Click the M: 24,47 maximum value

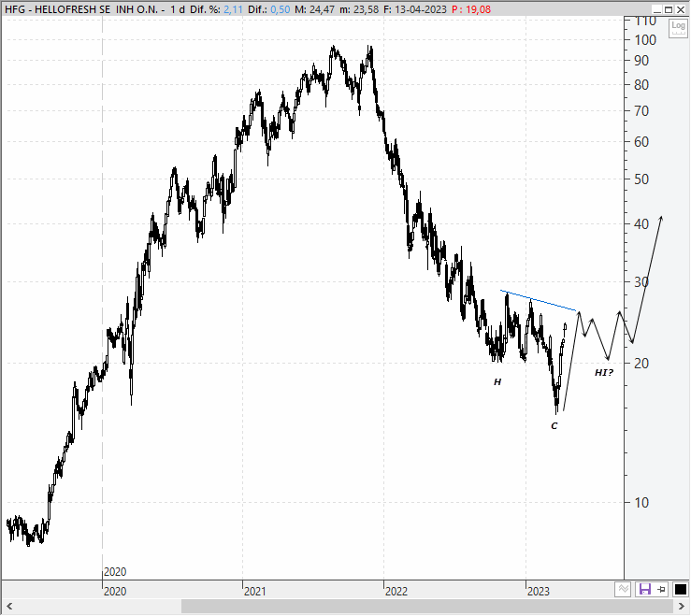click(315, 9)
